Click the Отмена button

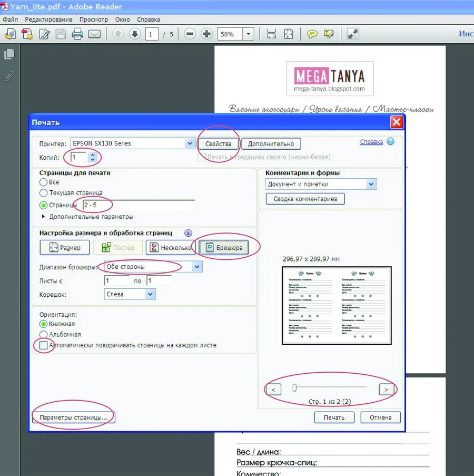pyautogui.click(x=381, y=417)
